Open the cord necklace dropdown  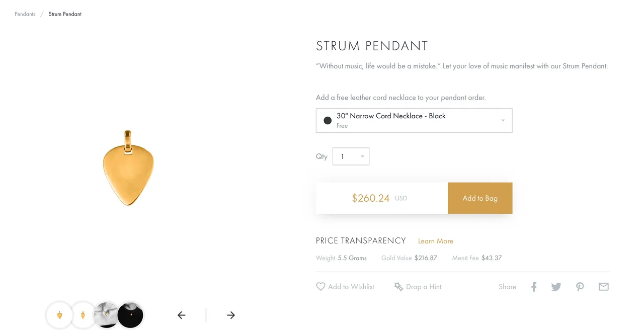[414, 121]
